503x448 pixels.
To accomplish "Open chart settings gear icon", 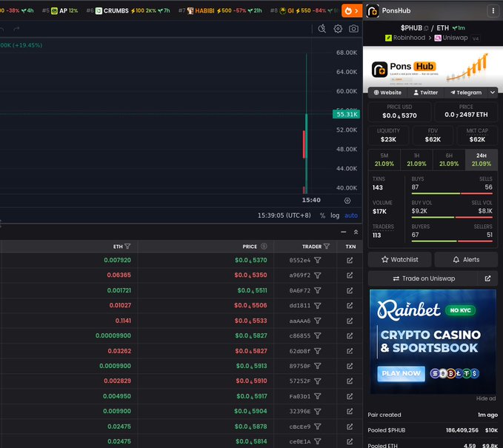I will click(338, 29).
